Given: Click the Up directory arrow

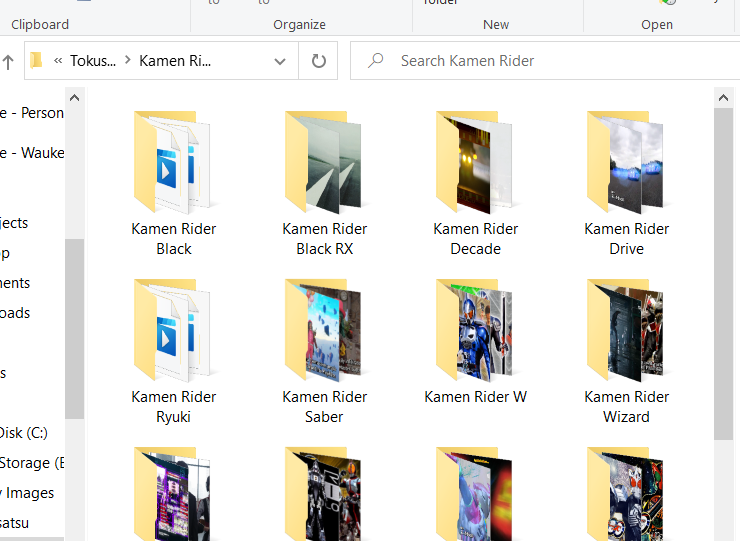Looking at the screenshot, I should coord(8,61).
